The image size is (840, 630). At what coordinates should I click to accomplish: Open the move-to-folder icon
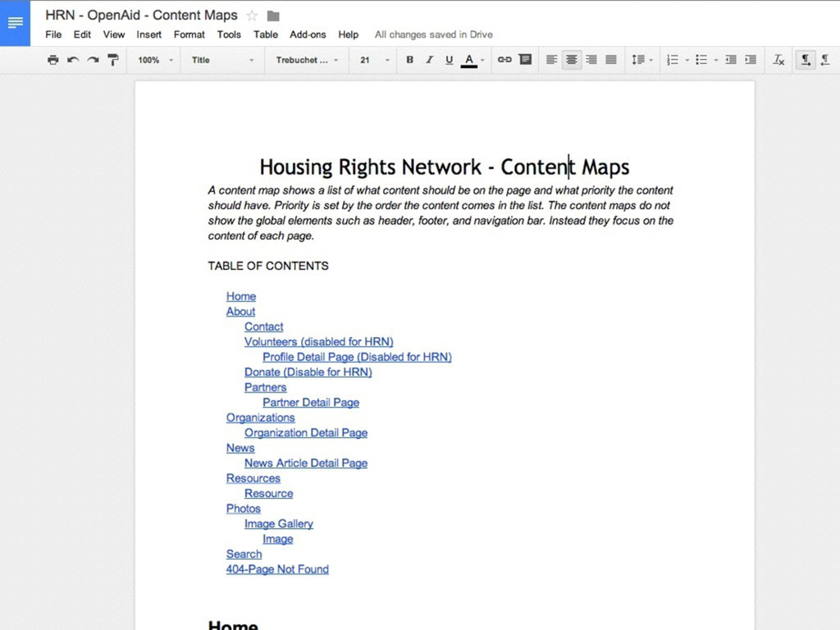point(273,16)
